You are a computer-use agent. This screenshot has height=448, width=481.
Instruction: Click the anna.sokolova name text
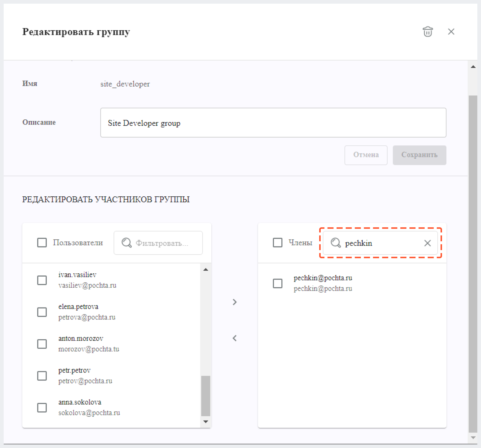pyautogui.click(x=80, y=402)
